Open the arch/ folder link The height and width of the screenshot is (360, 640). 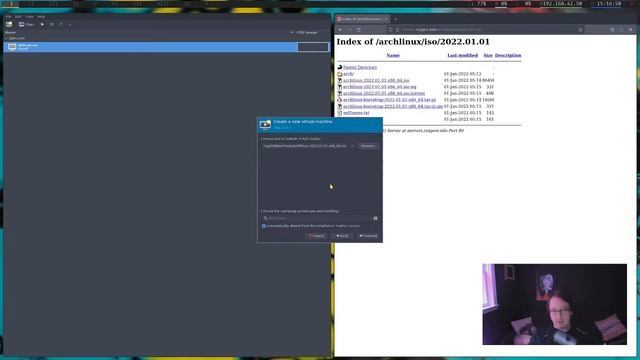click(x=348, y=74)
